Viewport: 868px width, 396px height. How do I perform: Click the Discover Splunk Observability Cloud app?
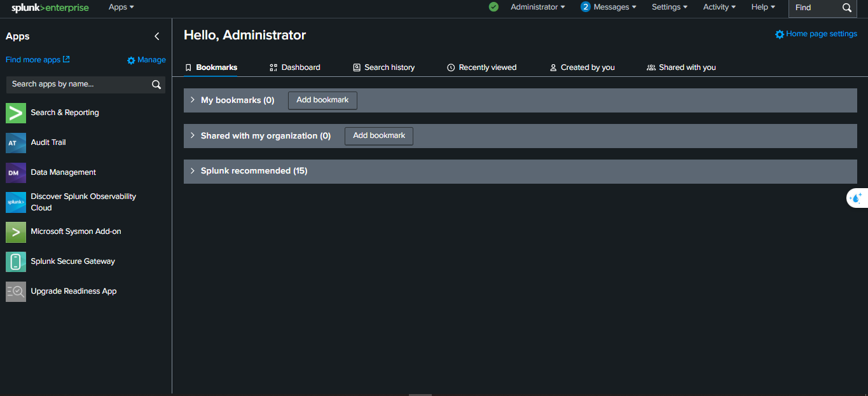(83, 201)
